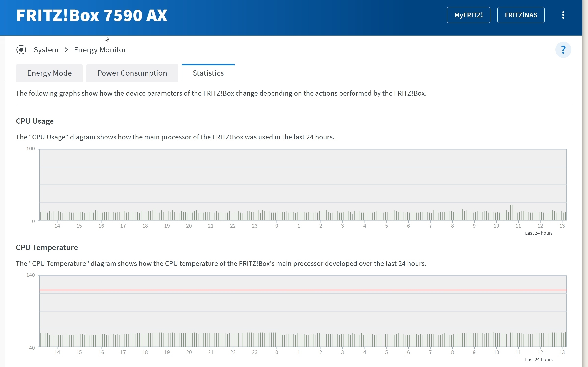The height and width of the screenshot is (367, 588).
Task: Select the Statistics tab
Action: click(x=208, y=73)
